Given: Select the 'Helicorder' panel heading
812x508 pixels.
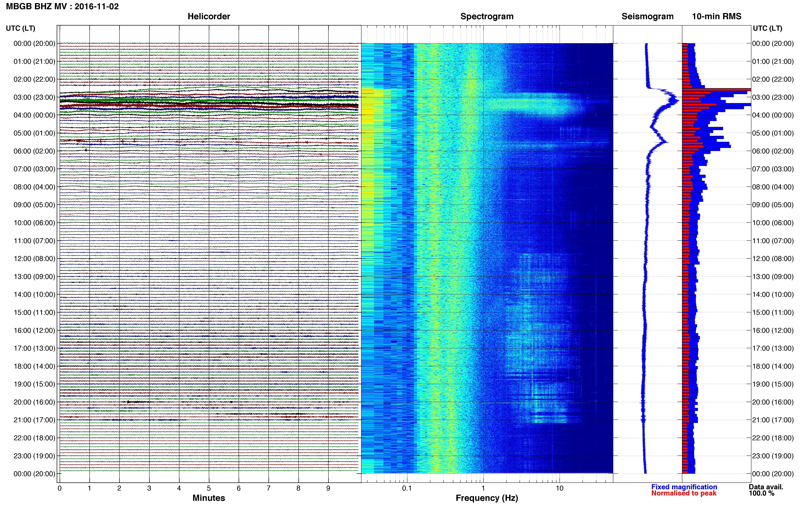Looking at the screenshot, I should (208, 16).
